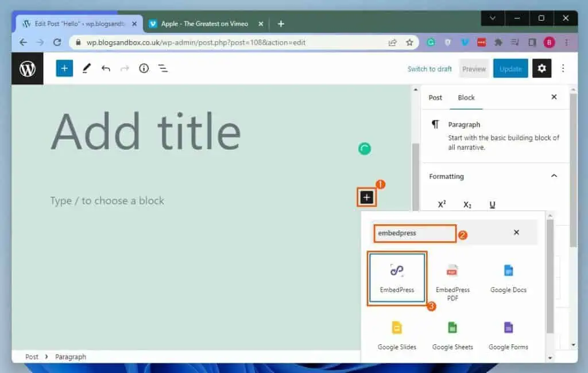Open the settings gear panel menu
Image resolution: width=588 pixels, height=373 pixels.
541,68
